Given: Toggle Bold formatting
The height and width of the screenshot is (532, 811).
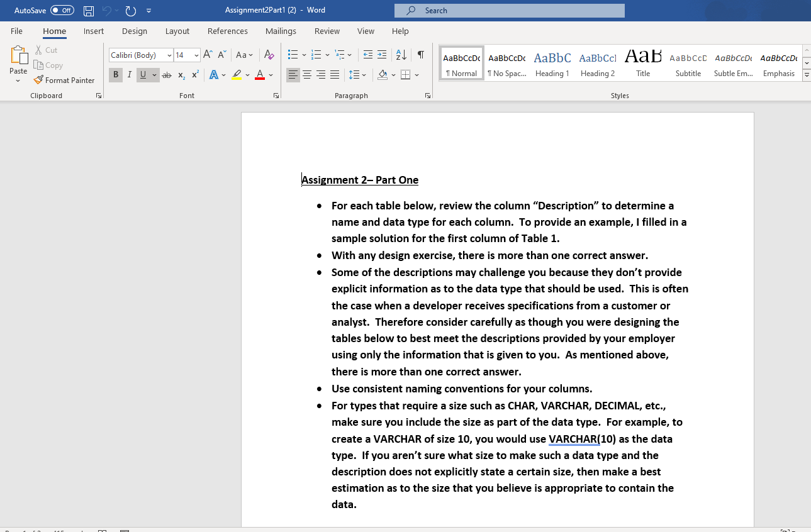Looking at the screenshot, I should pyautogui.click(x=116, y=75).
